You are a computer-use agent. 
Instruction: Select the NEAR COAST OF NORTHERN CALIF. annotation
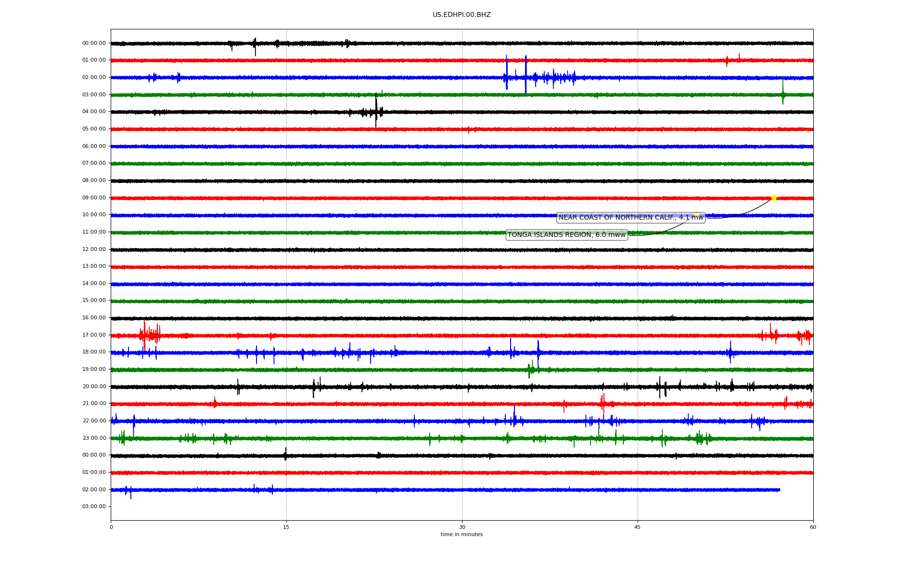[631, 218]
